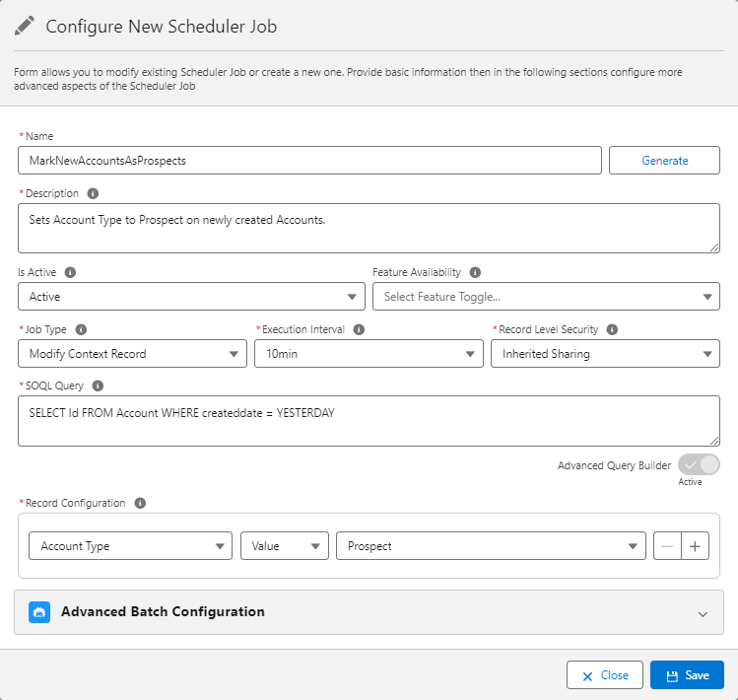Screen dimensions: 738x700
Task: Open the Description info tooltip icon
Action: click(x=93, y=193)
